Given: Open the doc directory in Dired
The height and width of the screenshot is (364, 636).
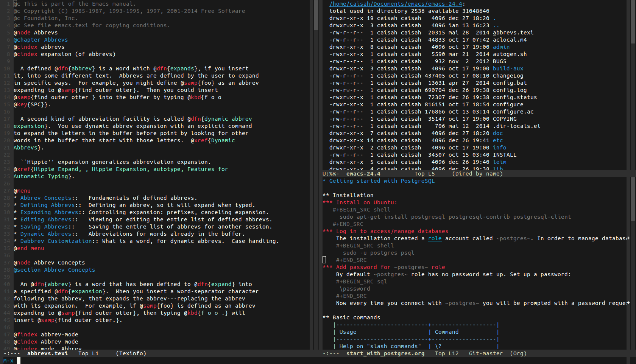Looking at the screenshot, I should point(497,133).
